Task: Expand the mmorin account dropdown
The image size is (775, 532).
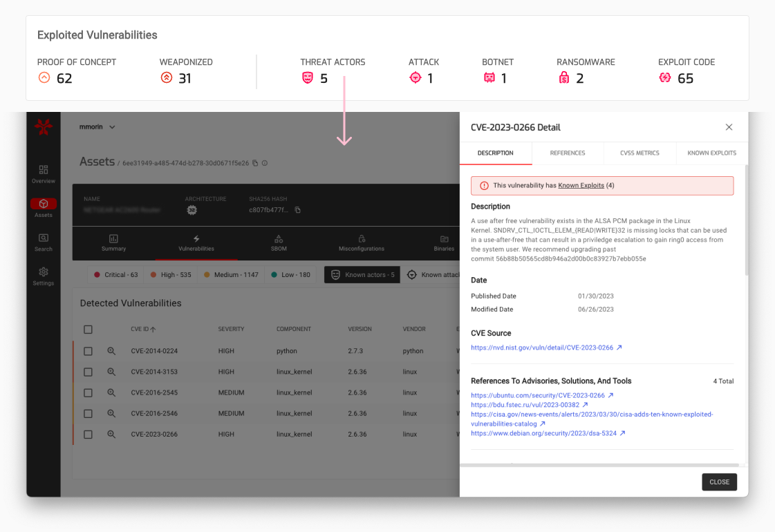Action: 95,126
